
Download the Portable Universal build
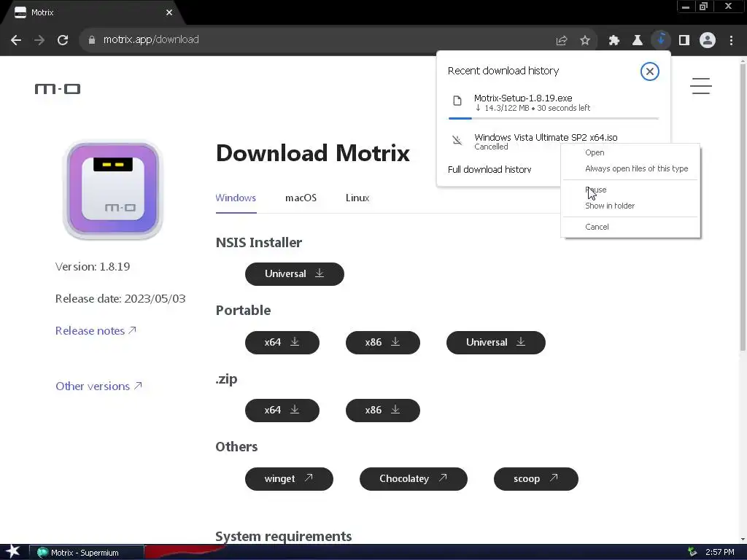[496, 343]
